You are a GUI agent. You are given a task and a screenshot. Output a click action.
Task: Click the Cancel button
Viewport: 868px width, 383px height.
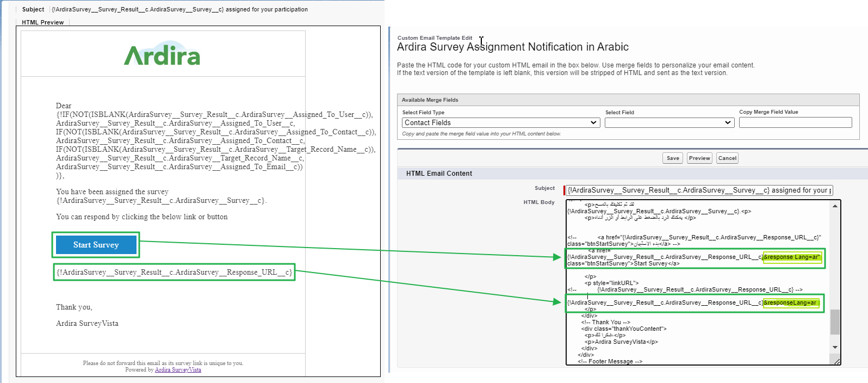tap(727, 158)
